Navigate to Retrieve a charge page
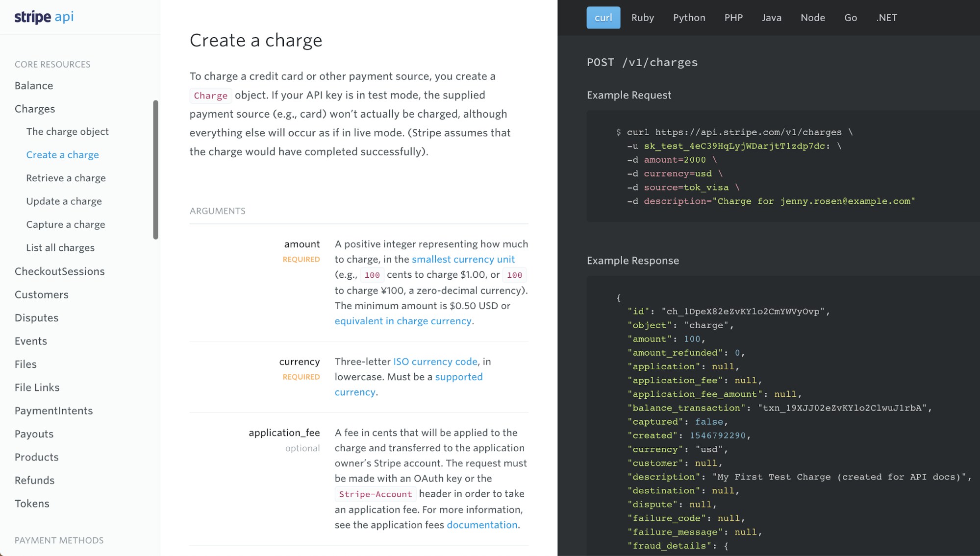980x556 pixels. click(65, 177)
